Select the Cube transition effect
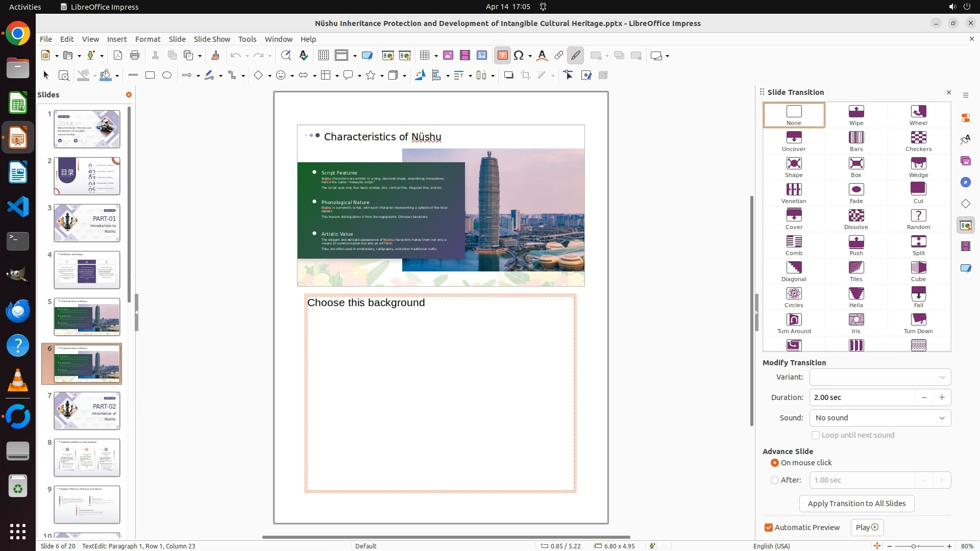Image resolution: width=980 pixels, height=551 pixels. (918, 268)
